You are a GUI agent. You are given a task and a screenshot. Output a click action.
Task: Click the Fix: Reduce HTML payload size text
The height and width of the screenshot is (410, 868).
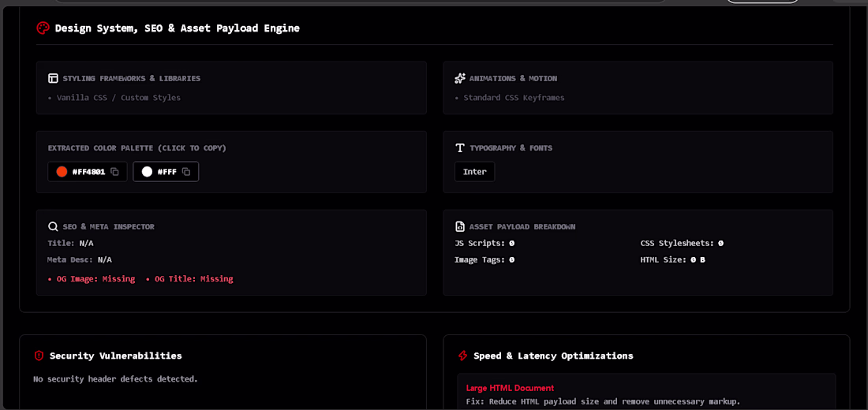click(603, 401)
